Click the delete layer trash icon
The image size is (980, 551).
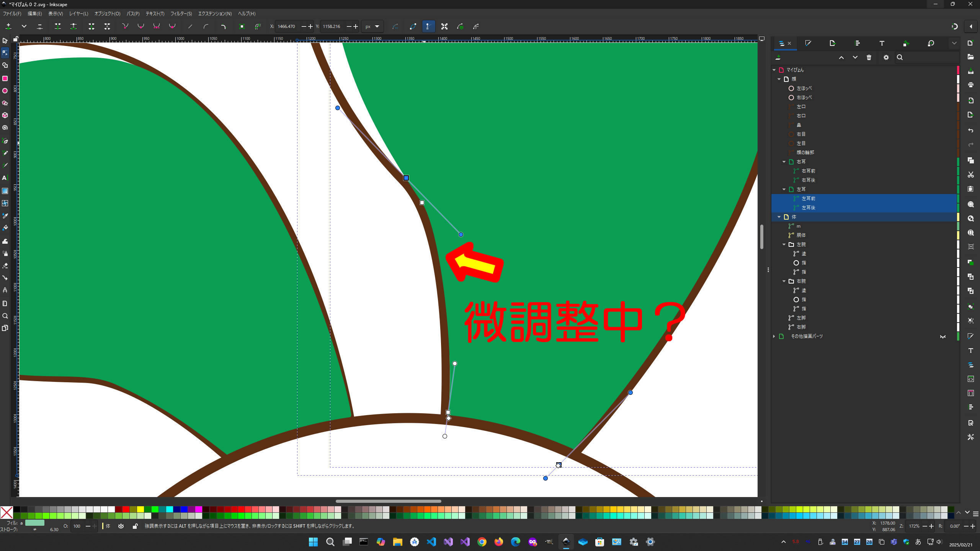869,57
